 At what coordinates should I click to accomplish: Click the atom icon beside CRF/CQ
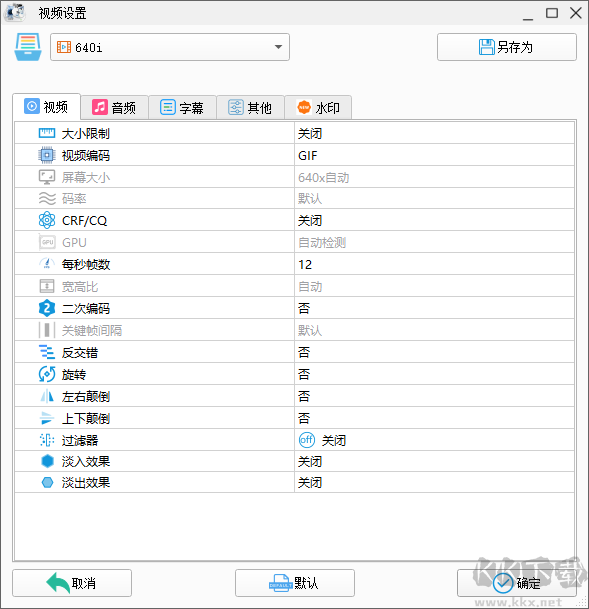(47, 220)
